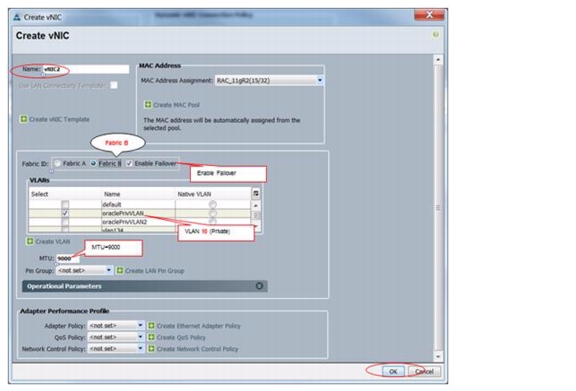Confirm with the OK button
576x391 pixels.
coord(393,372)
